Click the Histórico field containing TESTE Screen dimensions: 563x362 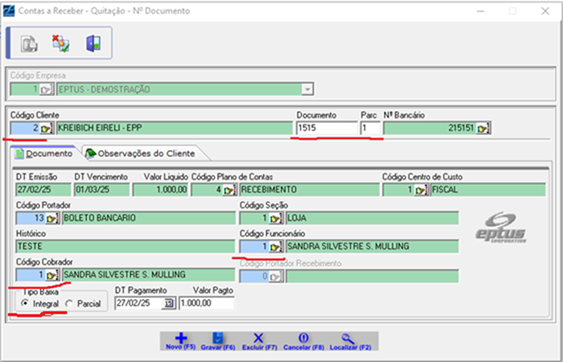point(125,247)
